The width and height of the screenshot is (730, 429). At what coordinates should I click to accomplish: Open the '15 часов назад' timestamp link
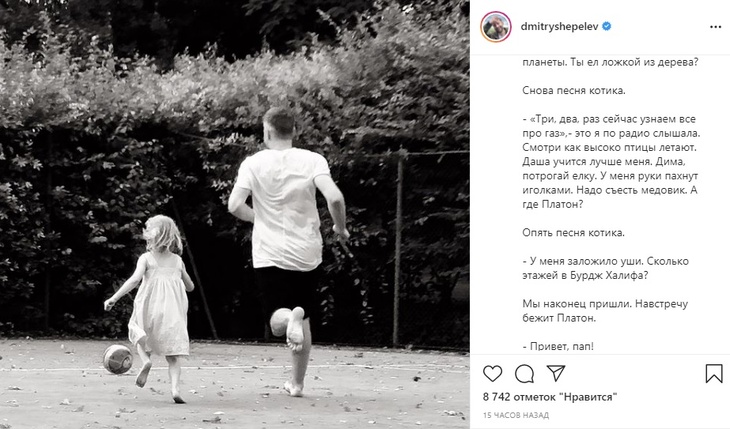(x=516, y=415)
